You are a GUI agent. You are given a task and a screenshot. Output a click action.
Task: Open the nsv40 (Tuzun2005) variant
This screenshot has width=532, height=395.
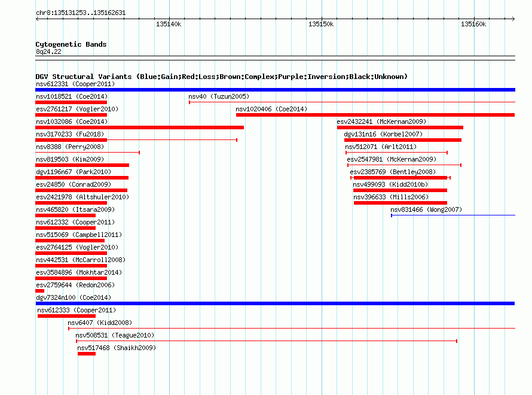click(219, 96)
